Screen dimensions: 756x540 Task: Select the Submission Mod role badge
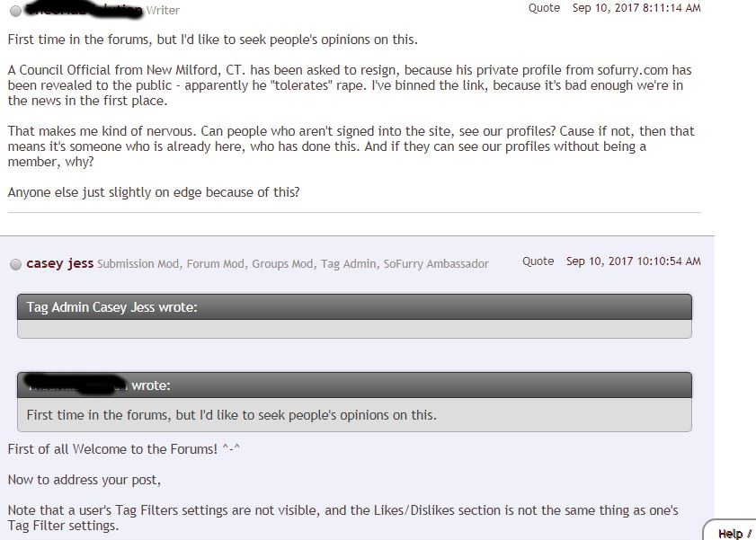(x=138, y=264)
